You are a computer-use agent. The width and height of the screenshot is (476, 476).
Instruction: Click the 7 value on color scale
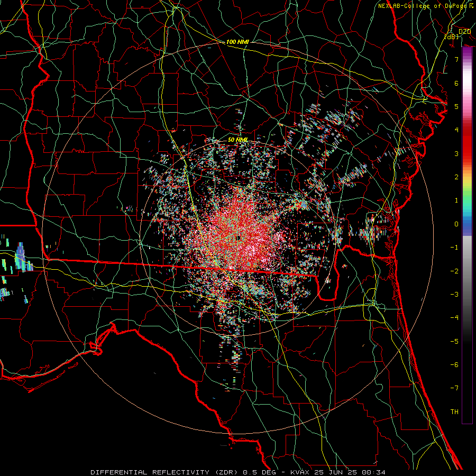click(x=456, y=59)
